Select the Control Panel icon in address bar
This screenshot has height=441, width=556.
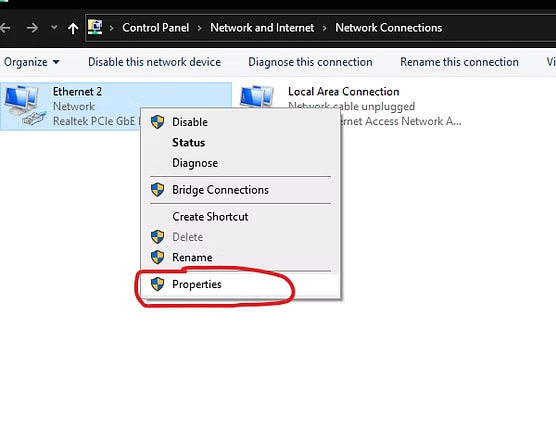tap(95, 27)
